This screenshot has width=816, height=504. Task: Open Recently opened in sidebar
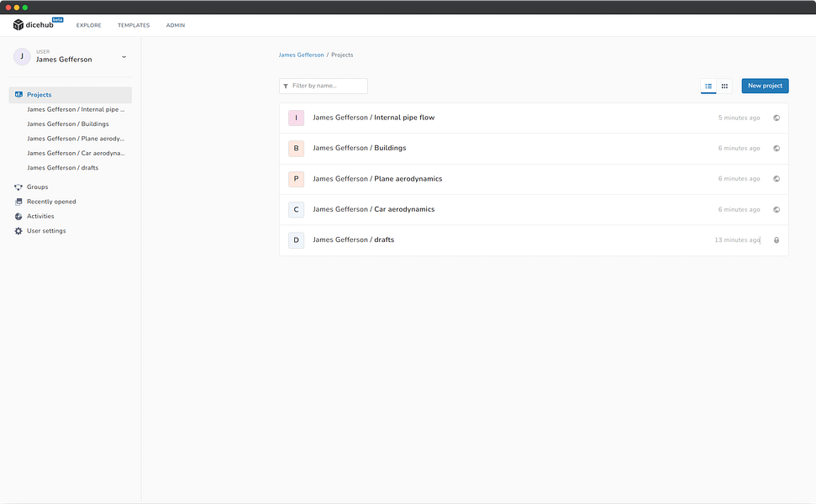coord(51,202)
